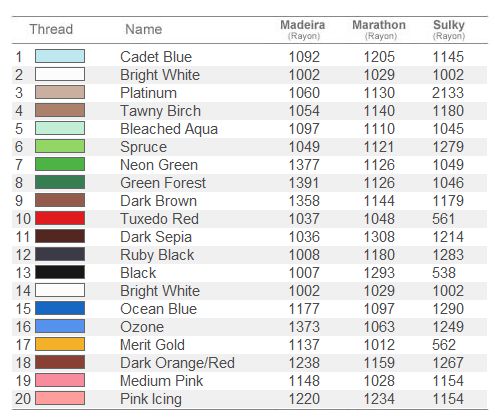Select the Merit Gold swatch

click(60, 344)
